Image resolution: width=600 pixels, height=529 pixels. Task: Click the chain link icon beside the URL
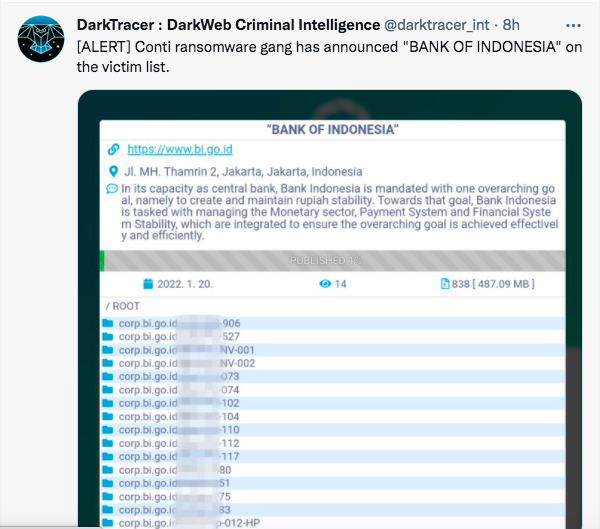point(113,149)
